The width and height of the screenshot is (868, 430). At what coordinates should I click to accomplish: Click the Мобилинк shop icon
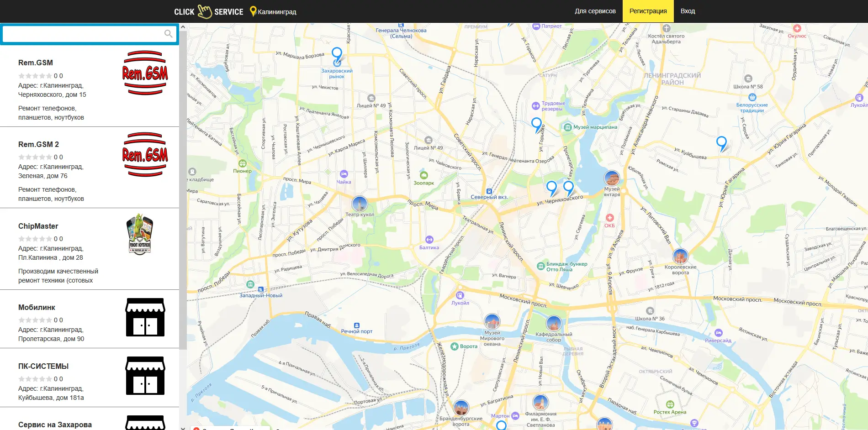(x=145, y=317)
